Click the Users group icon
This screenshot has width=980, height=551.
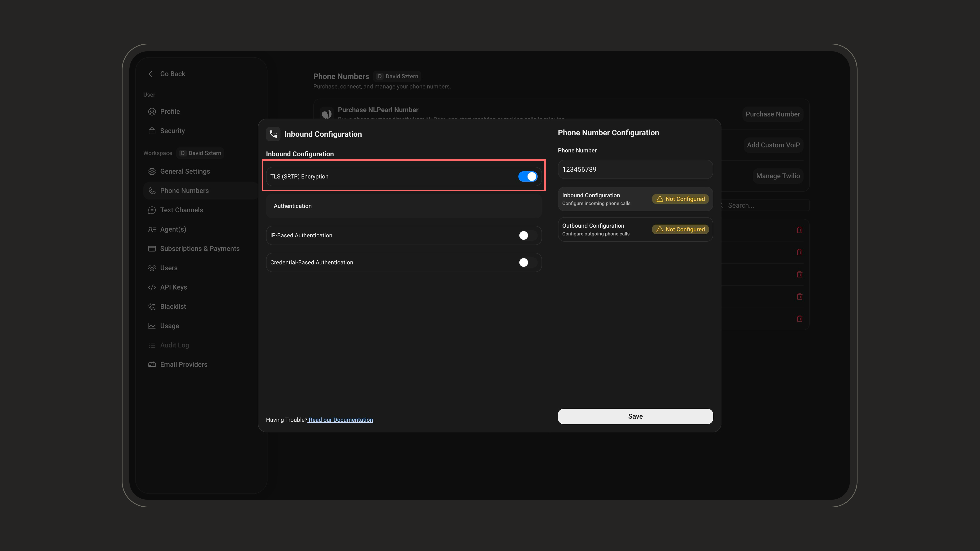coord(152,268)
